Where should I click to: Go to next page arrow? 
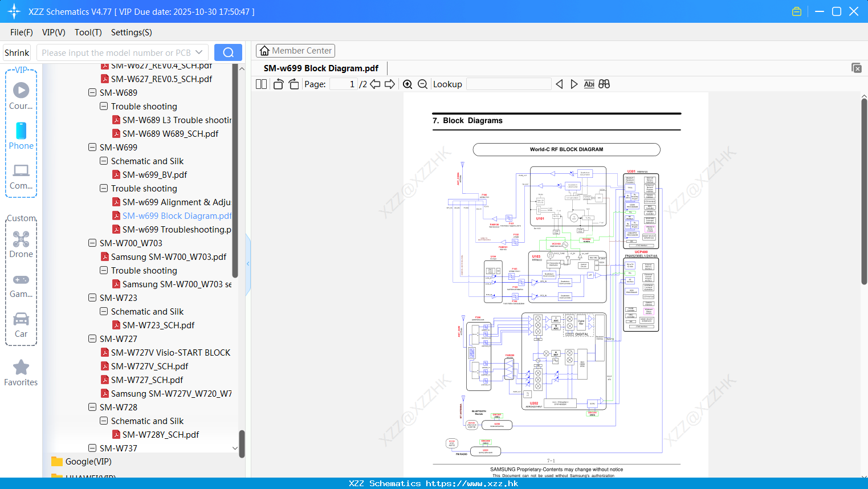(x=390, y=84)
